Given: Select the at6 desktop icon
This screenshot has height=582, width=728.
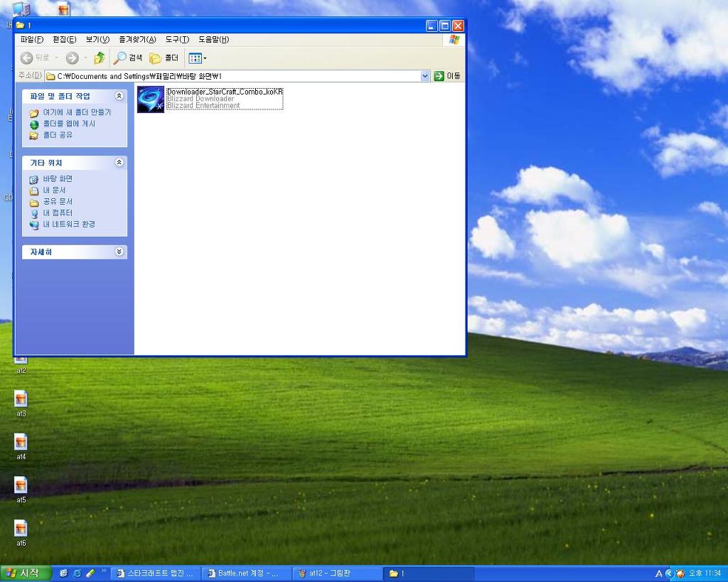Looking at the screenshot, I should (x=21, y=533).
